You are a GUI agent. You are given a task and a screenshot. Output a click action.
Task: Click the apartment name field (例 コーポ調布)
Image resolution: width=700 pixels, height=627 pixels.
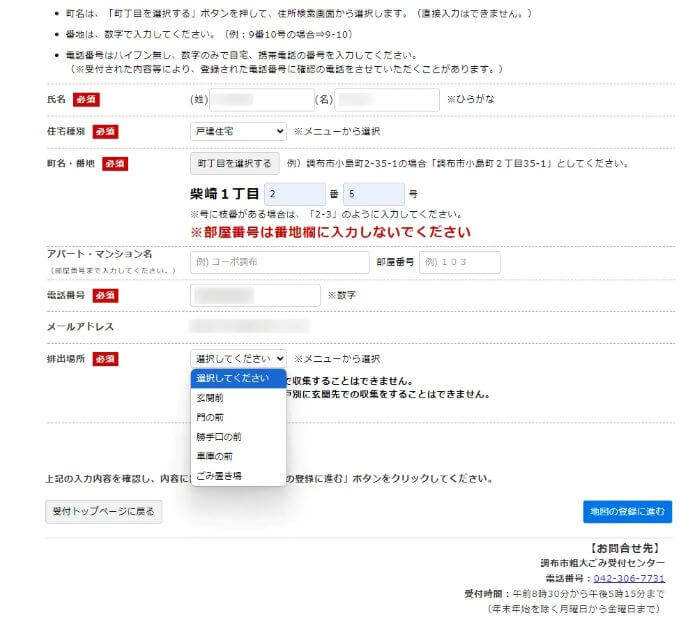pos(280,262)
